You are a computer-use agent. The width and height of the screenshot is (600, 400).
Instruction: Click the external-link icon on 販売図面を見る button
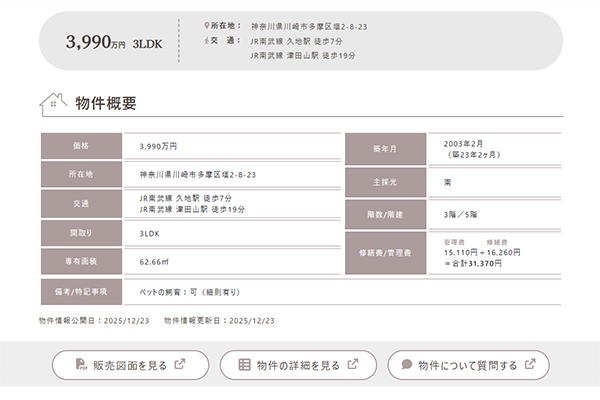pos(180,365)
